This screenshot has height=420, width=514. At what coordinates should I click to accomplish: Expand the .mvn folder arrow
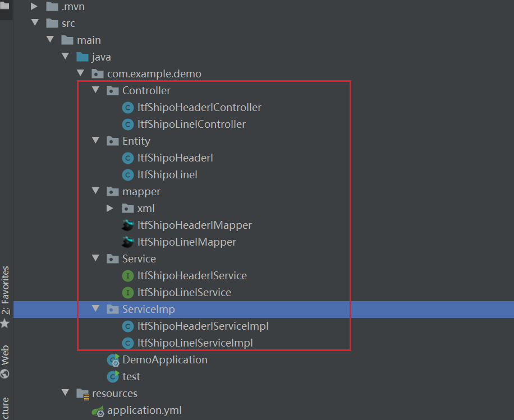[34, 6]
